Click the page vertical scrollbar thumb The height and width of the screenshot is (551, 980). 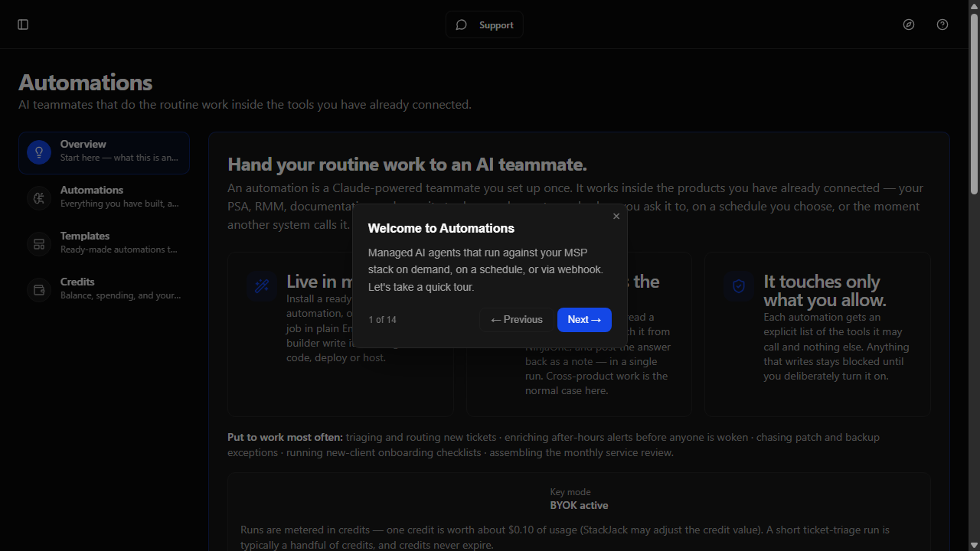point(974,103)
